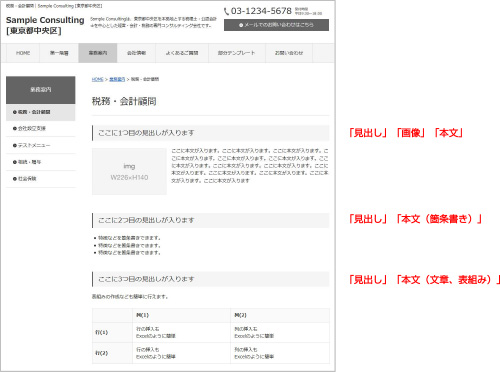The height and width of the screenshot is (372, 500).
Task: Click the 業務案内 sidebar header block
Action: pyautogui.click(x=41, y=90)
